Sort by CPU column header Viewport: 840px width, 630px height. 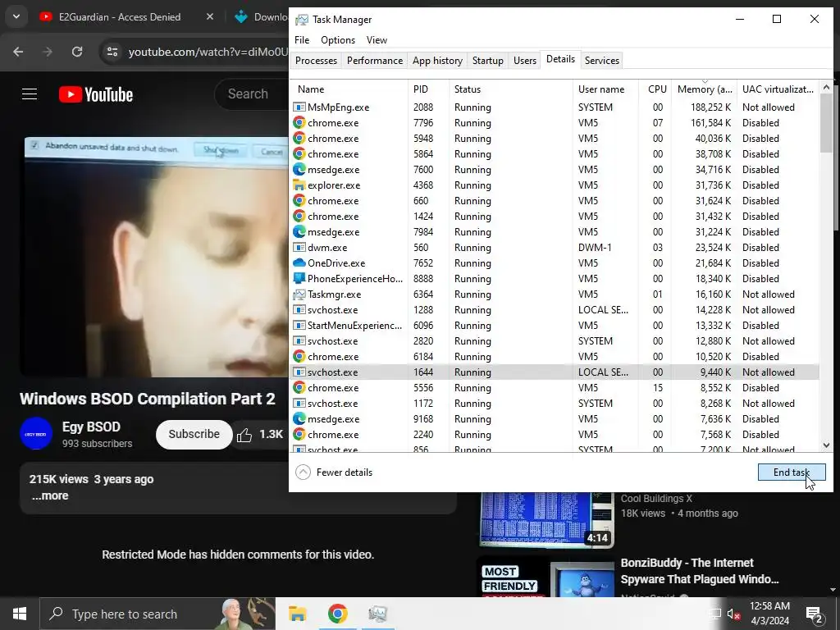click(x=656, y=89)
